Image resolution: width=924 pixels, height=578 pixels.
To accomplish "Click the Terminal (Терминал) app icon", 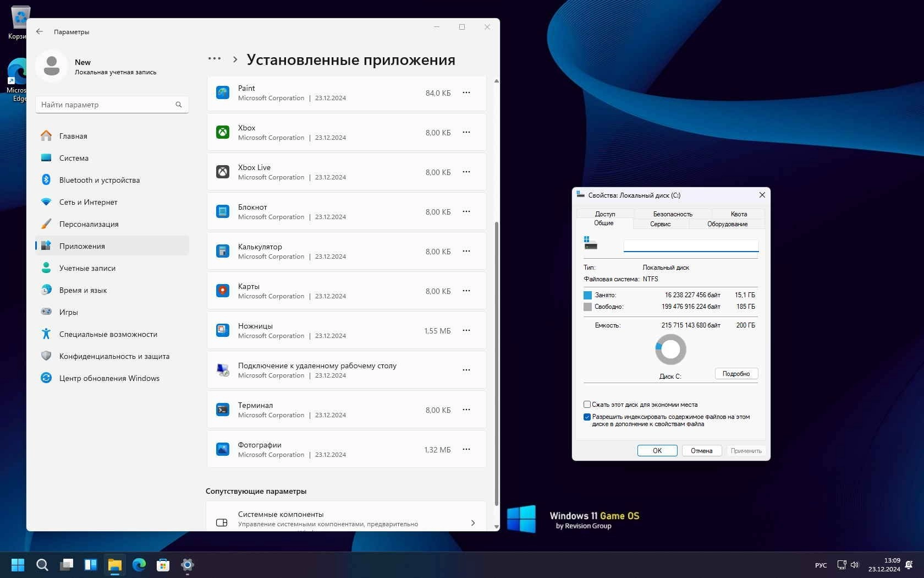I will pos(222,410).
